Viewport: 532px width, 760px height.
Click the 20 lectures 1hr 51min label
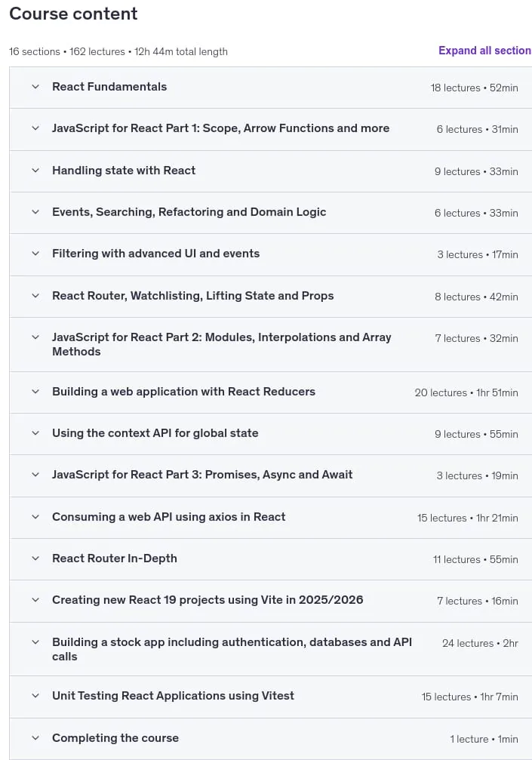click(466, 392)
